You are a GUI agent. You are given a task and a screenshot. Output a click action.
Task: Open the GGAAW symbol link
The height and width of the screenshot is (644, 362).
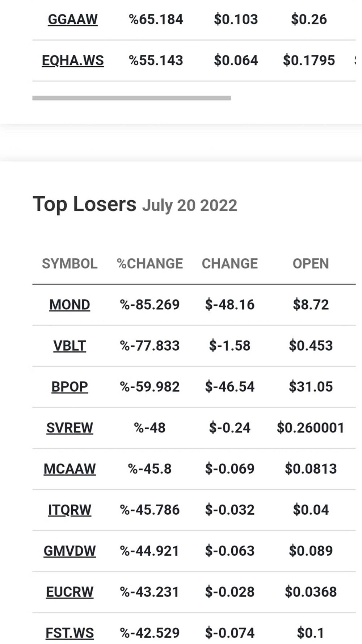(x=72, y=20)
